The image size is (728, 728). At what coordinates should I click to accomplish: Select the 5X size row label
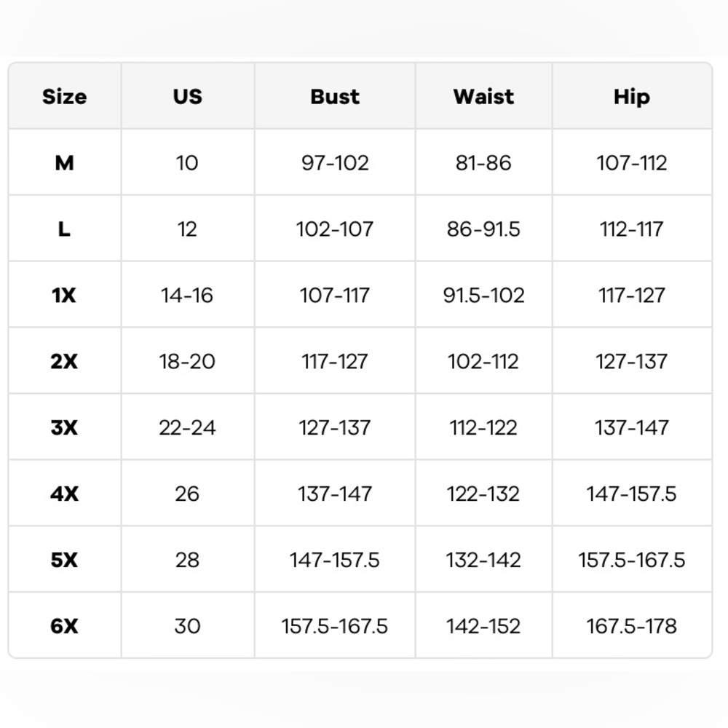65,559
